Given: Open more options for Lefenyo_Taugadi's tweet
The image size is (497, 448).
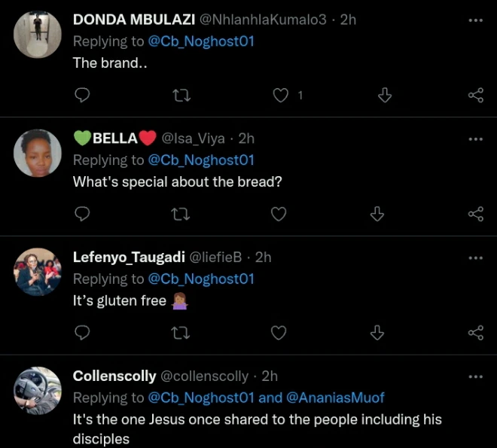Looking at the screenshot, I should point(475,258).
